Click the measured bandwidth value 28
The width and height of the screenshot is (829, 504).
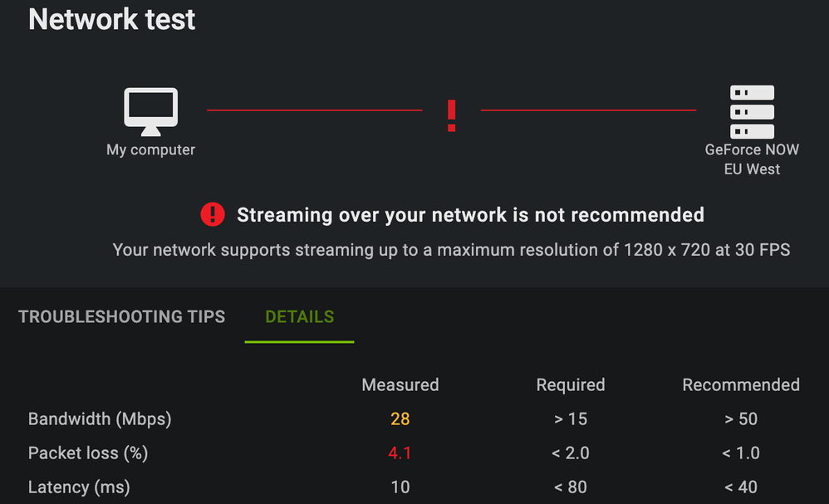pos(400,418)
